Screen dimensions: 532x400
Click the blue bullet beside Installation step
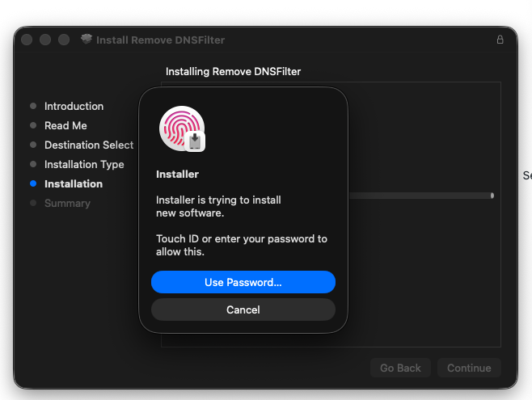[33, 184]
